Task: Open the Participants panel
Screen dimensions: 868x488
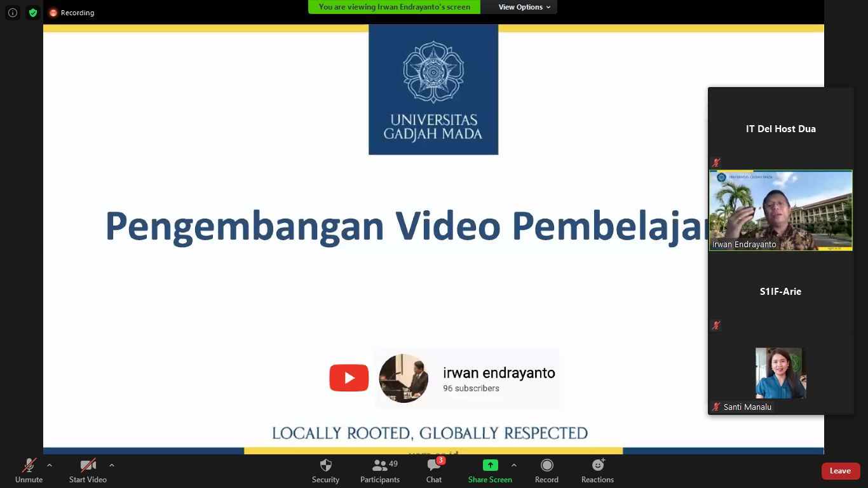Action: point(380,471)
